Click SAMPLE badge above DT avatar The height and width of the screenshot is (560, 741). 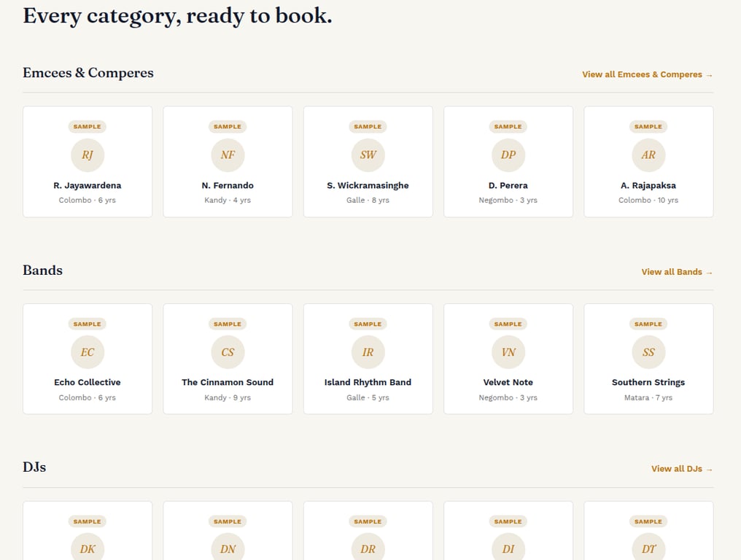[648, 522]
